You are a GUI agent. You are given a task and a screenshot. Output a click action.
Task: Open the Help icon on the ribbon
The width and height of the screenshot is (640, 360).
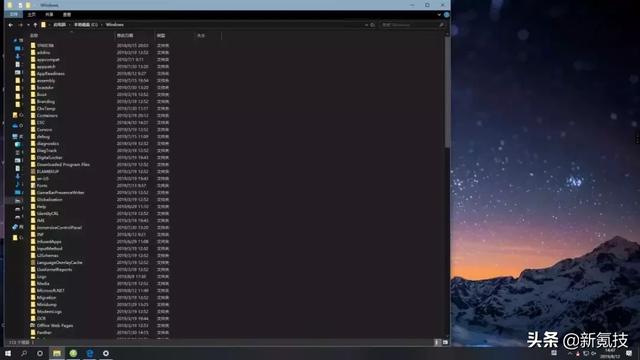tap(447, 15)
